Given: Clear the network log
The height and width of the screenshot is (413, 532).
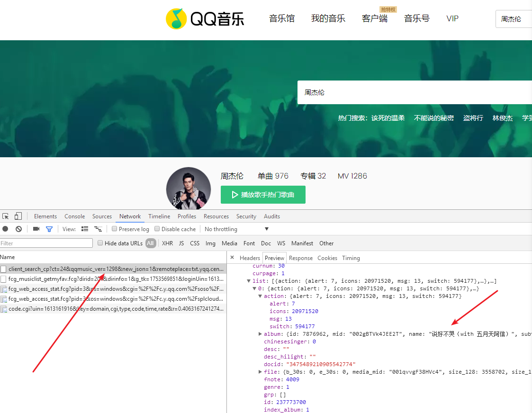Looking at the screenshot, I should click(18, 229).
